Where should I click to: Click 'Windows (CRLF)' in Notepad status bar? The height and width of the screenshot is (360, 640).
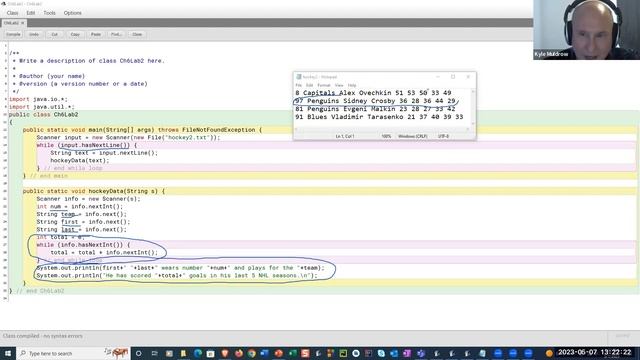coord(413,136)
